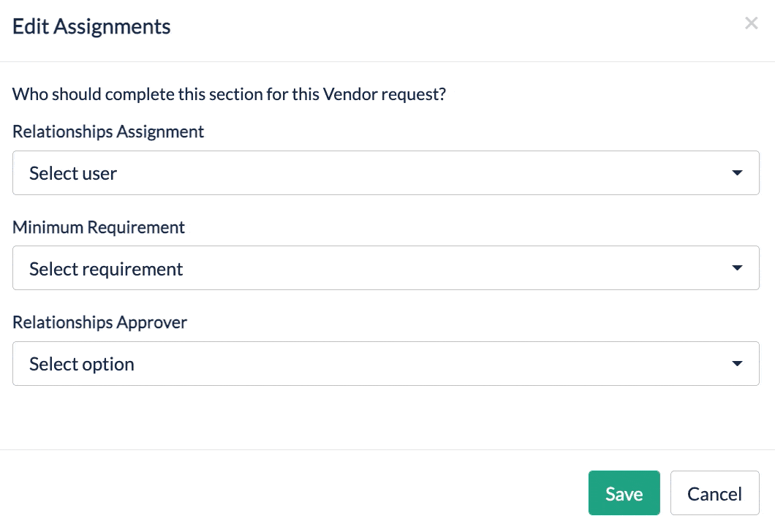Image resolution: width=775 pixels, height=532 pixels.
Task: Click the caret arrow in Select option field
Action: [x=737, y=363]
